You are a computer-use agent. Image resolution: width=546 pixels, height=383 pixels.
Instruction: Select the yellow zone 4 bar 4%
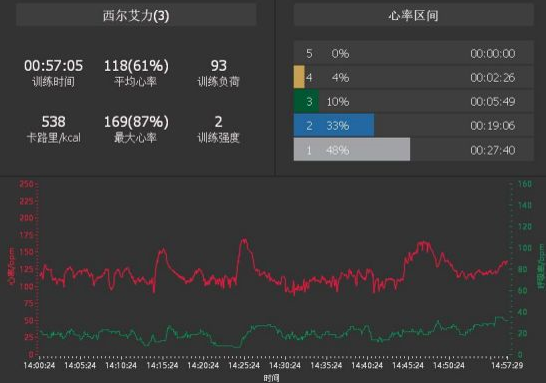[x=299, y=77]
